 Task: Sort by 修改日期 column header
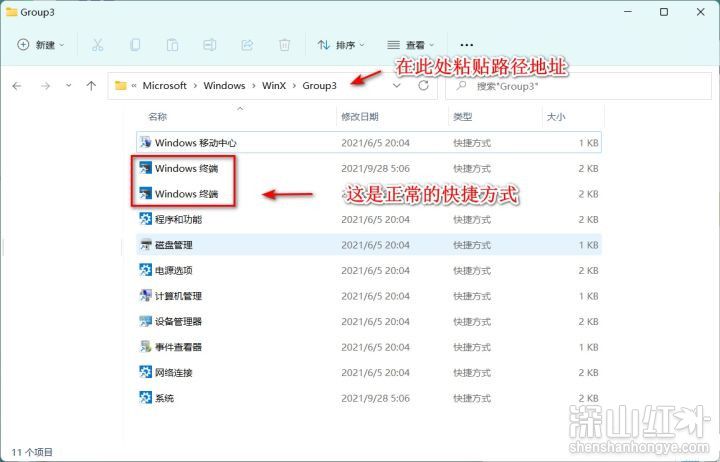[360, 117]
